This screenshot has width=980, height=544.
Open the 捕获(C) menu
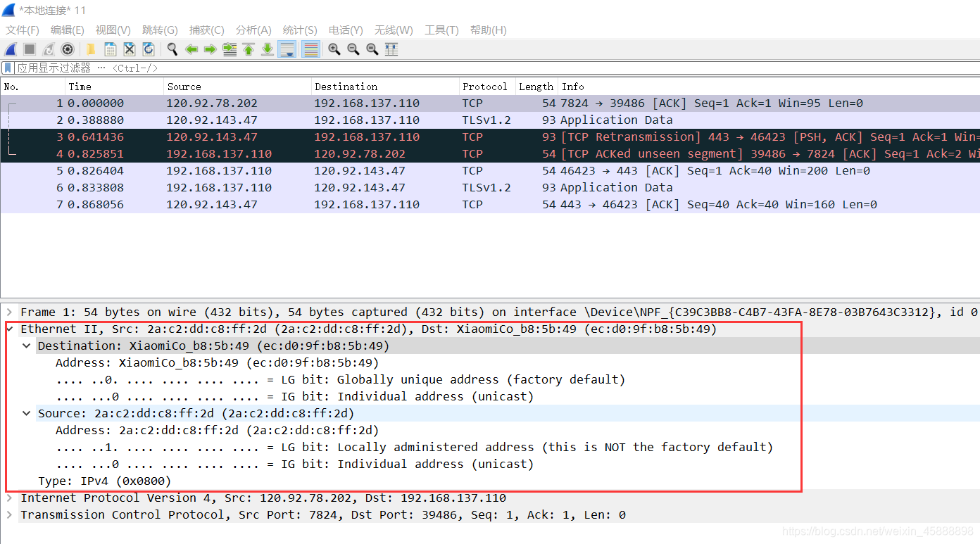[x=207, y=30]
